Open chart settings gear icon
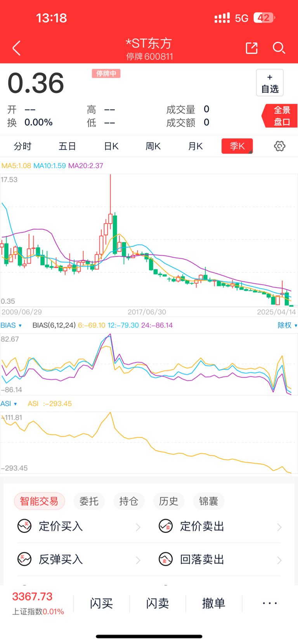This screenshot has width=298, height=644. [279, 146]
